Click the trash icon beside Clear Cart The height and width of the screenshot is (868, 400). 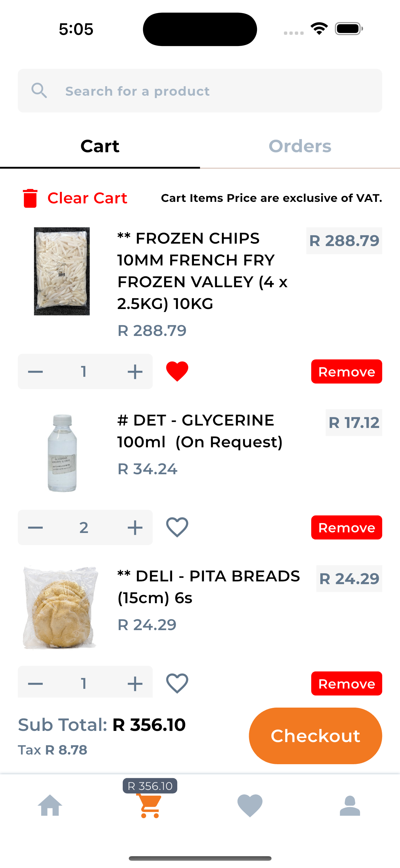point(30,198)
